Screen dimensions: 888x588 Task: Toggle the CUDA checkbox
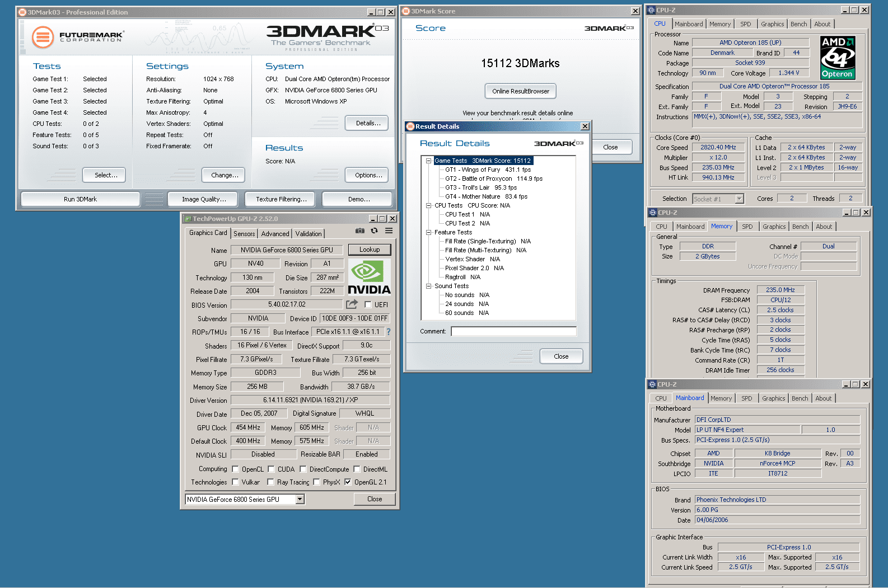tap(271, 469)
